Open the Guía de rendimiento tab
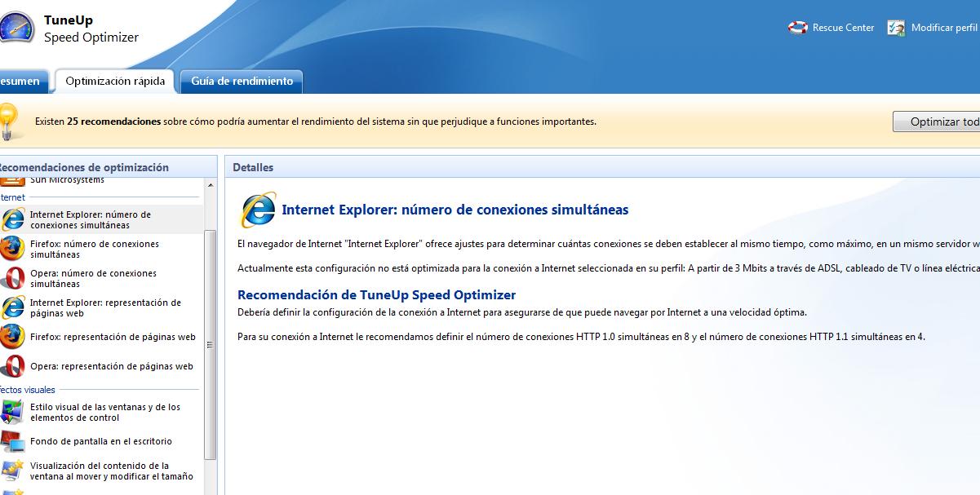The height and width of the screenshot is (495, 980). [x=242, y=81]
